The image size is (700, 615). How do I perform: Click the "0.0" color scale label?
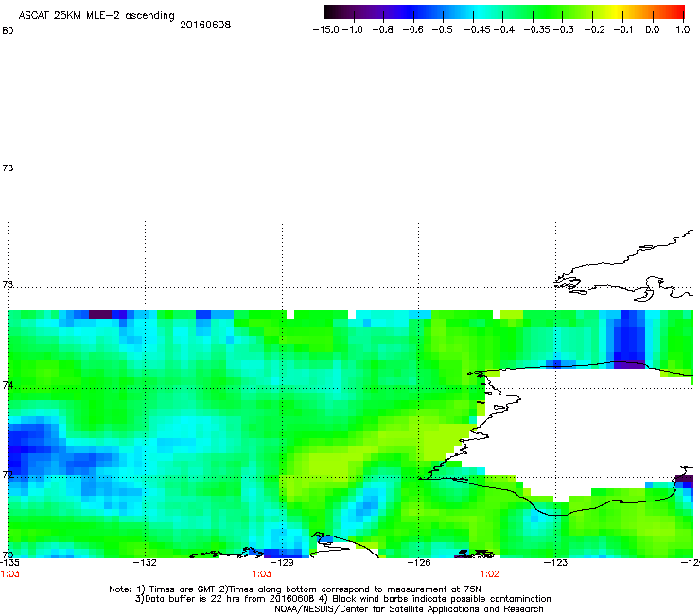tap(653, 30)
